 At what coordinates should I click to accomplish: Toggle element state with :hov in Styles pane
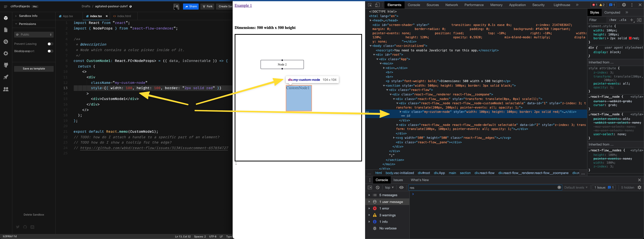point(613,20)
